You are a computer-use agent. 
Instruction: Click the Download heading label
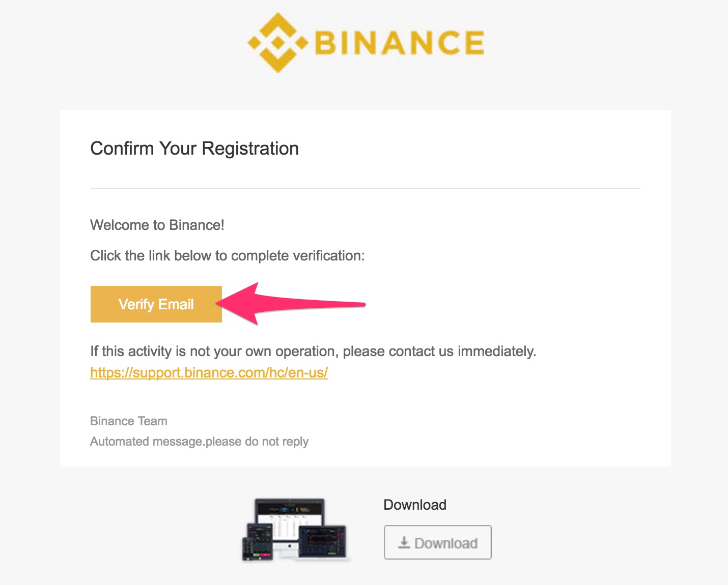(x=415, y=505)
